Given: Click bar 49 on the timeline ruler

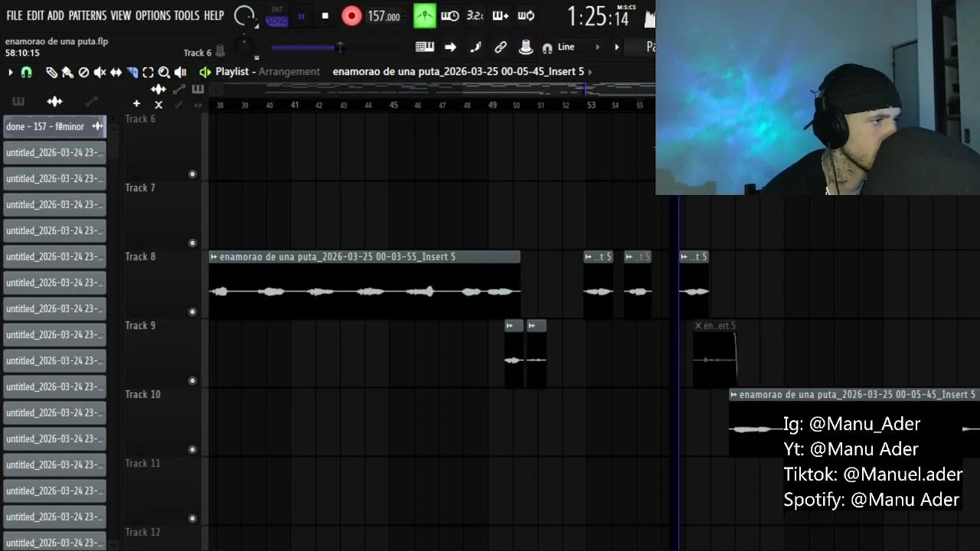Looking at the screenshot, I should click(492, 105).
